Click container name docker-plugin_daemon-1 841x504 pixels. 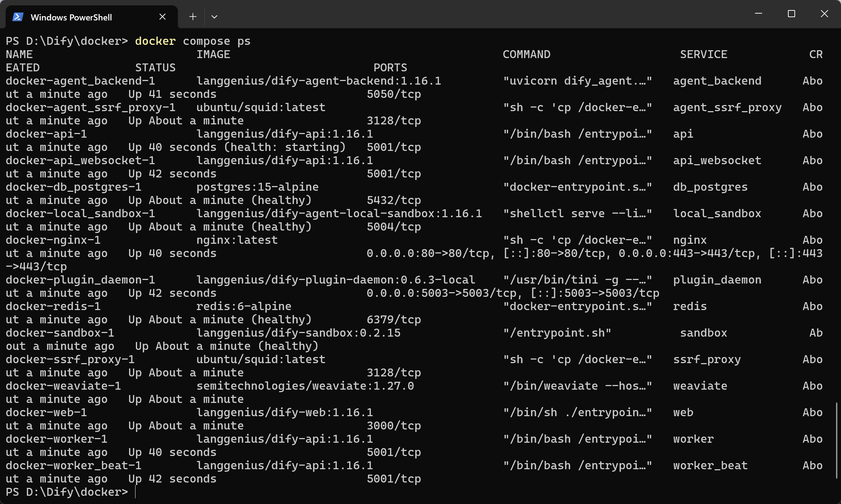point(81,280)
